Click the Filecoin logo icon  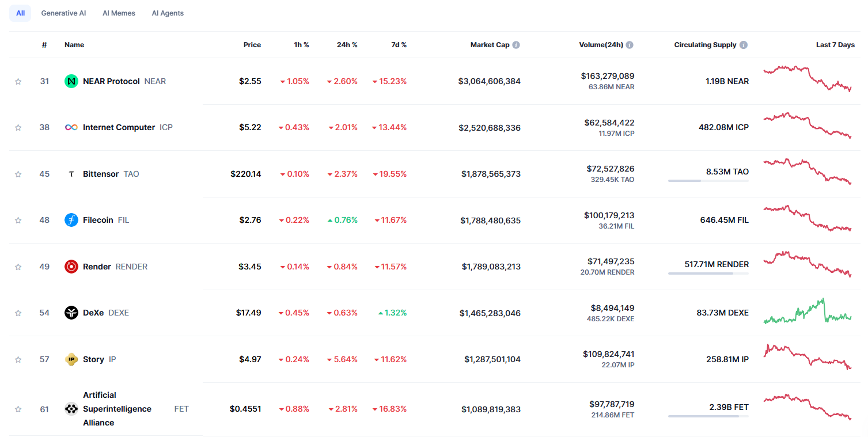[71, 220]
